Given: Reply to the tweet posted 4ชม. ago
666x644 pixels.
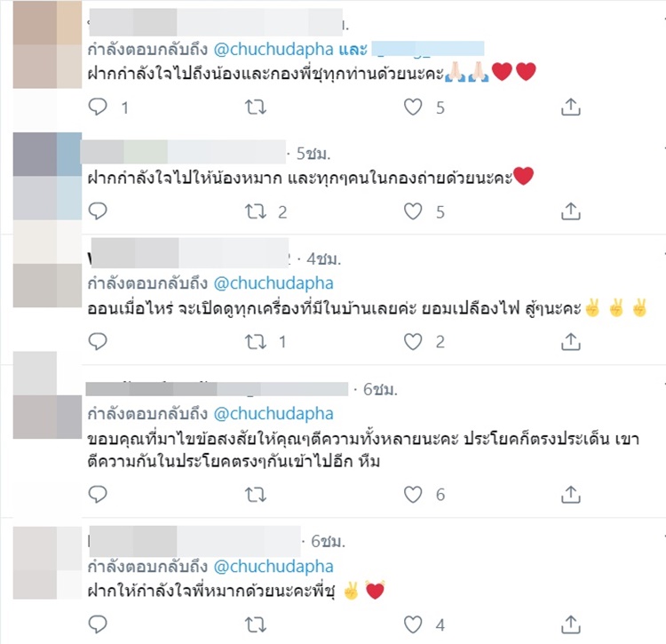Looking at the screenshot, I should pos(98,341).
